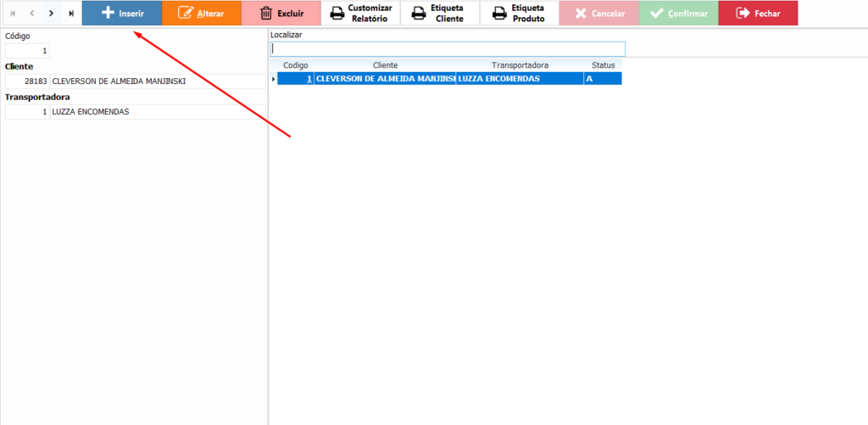
Task: Click the Inserir button
Action: click(122, 14)
